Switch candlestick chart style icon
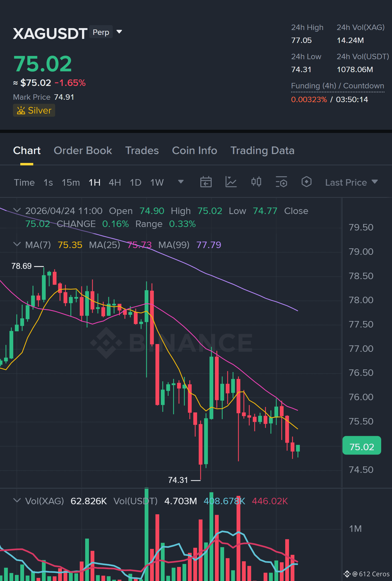Viewport: 392px width, 581px height. click(x=256, y=182)
